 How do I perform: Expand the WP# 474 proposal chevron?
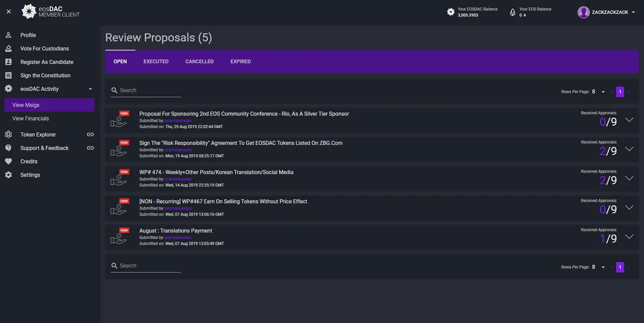click(x=629, y=178)
